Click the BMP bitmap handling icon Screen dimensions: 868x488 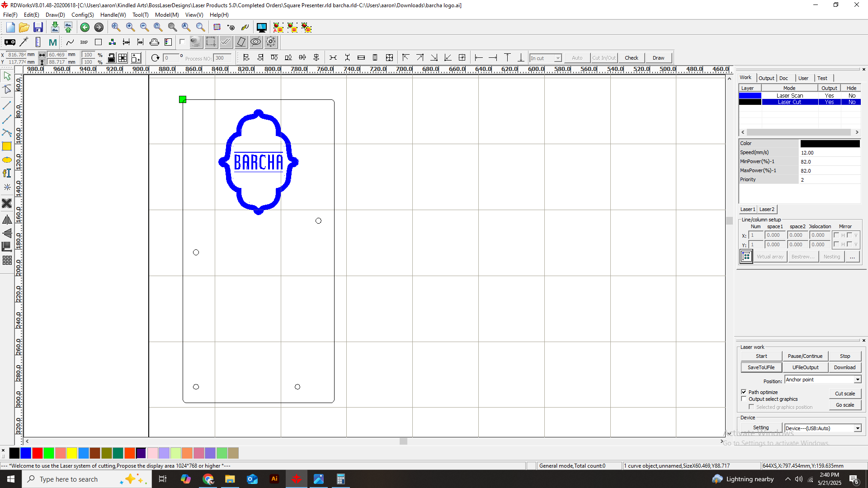tap(84, 42)
